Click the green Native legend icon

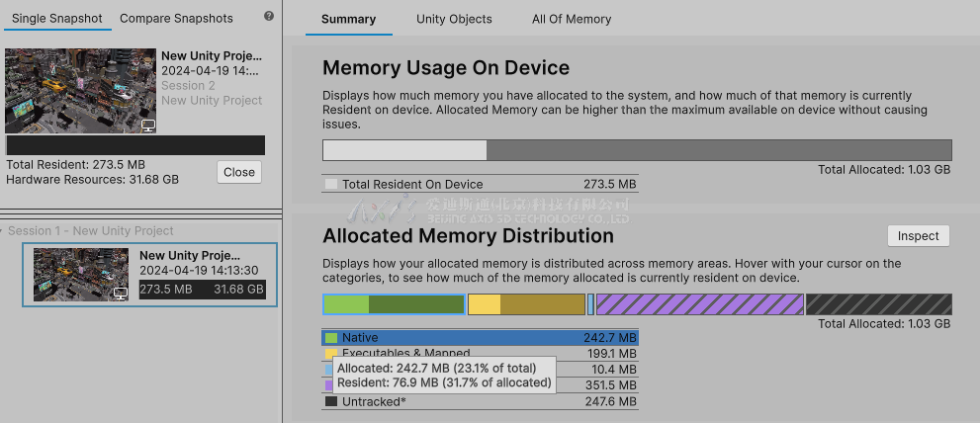click(x=331, y=338)
